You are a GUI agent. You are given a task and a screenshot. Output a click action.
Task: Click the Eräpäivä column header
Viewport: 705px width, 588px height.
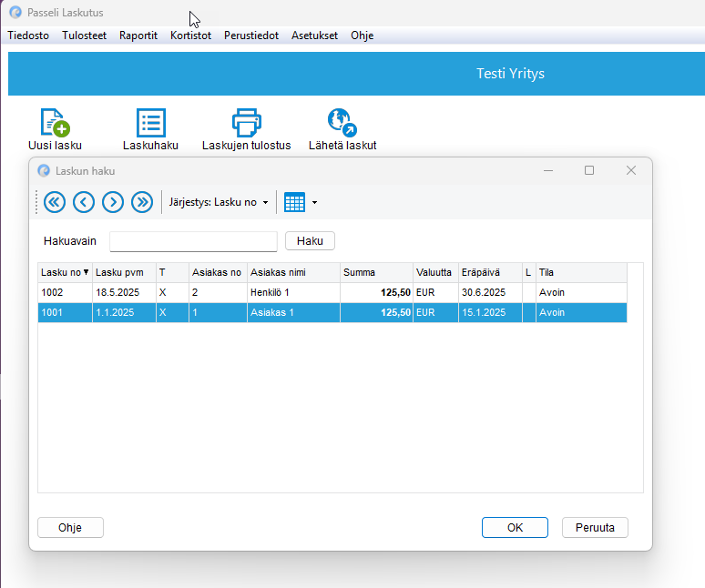tap(490, 272)
